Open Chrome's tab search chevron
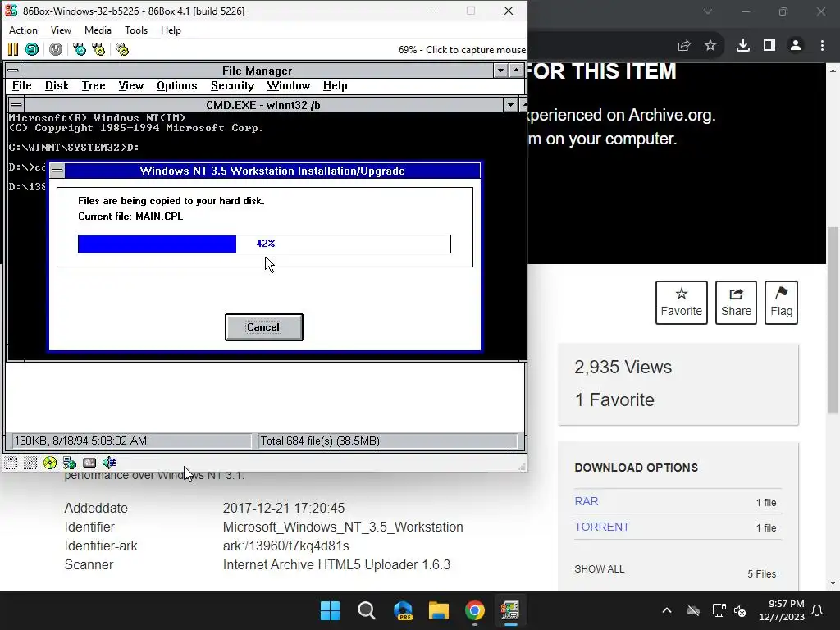 tap(708, 11)
